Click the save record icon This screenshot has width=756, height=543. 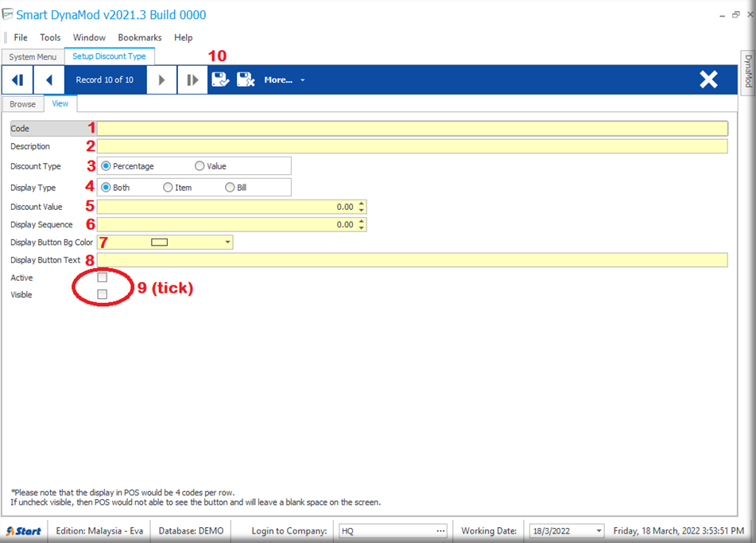pyautogui.click(x=220, y=80)
